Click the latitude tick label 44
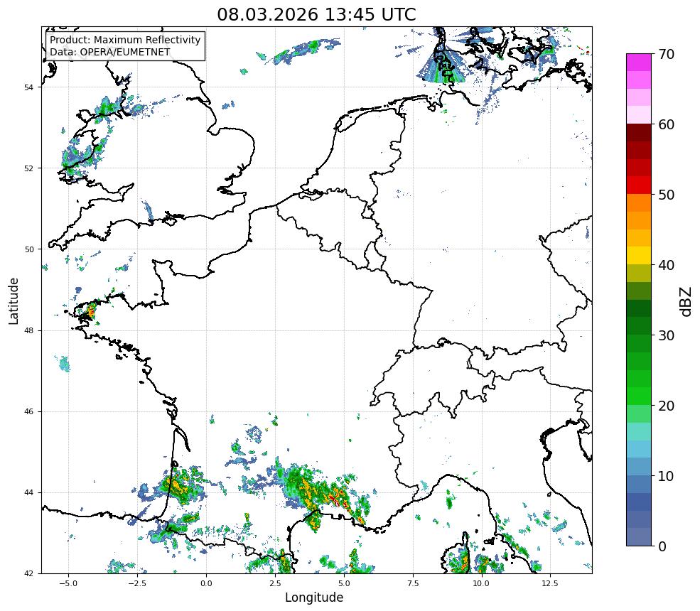700x611 pixels. [x=28, y=493]
